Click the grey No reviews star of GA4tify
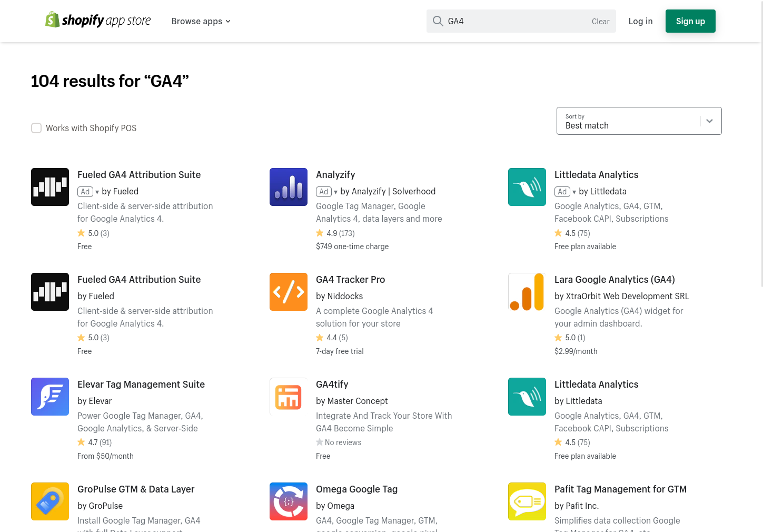Screen dimensions: 763x532 point(320,442)
